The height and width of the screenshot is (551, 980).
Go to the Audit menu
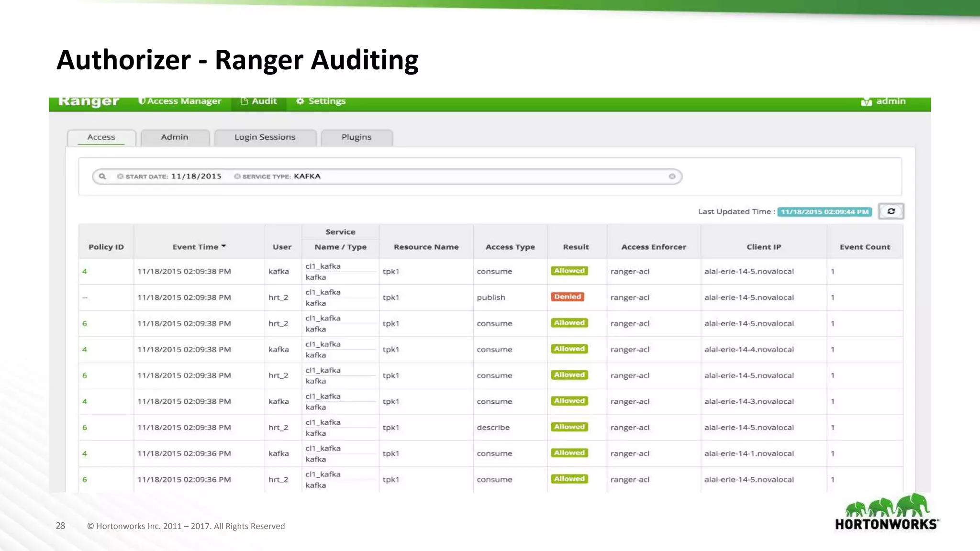click(259, 101)
